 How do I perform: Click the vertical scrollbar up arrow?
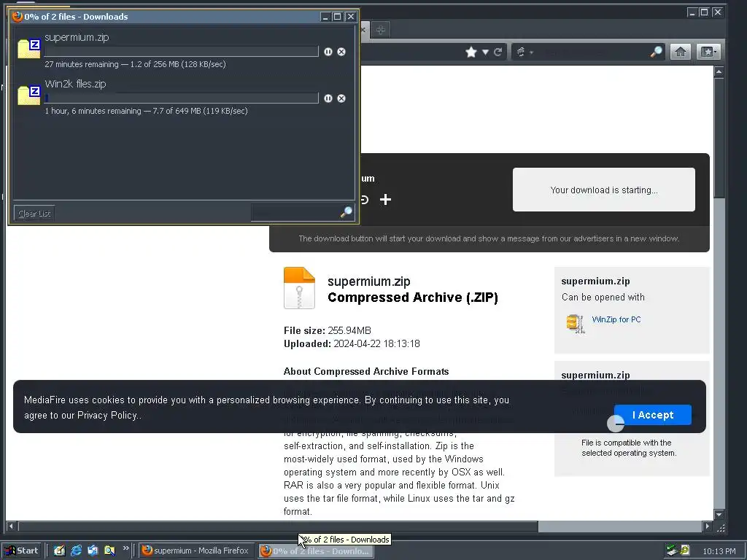click(719, 71)
